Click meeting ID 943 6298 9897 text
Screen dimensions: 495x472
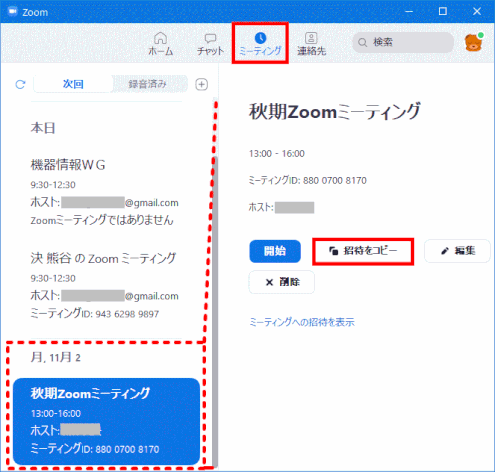pyautogui.click(x=95, y=314)
